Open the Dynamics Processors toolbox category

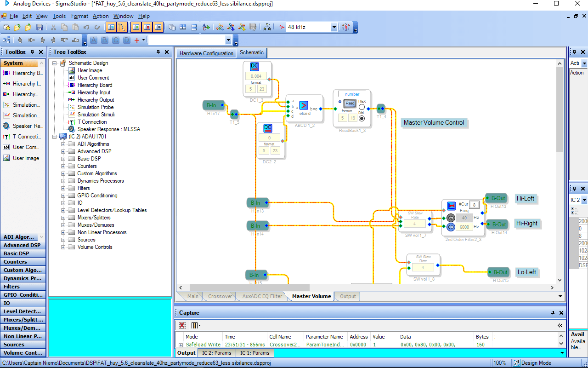(x=23, y=278)
